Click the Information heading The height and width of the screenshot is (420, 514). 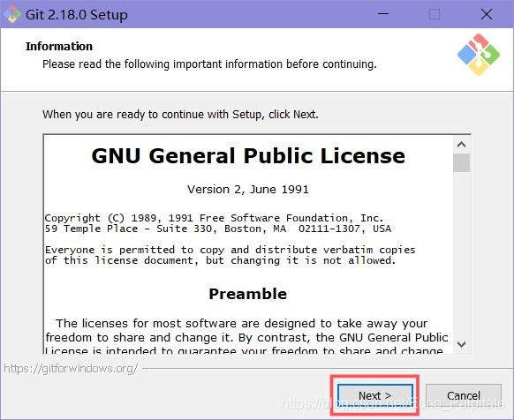59,46
